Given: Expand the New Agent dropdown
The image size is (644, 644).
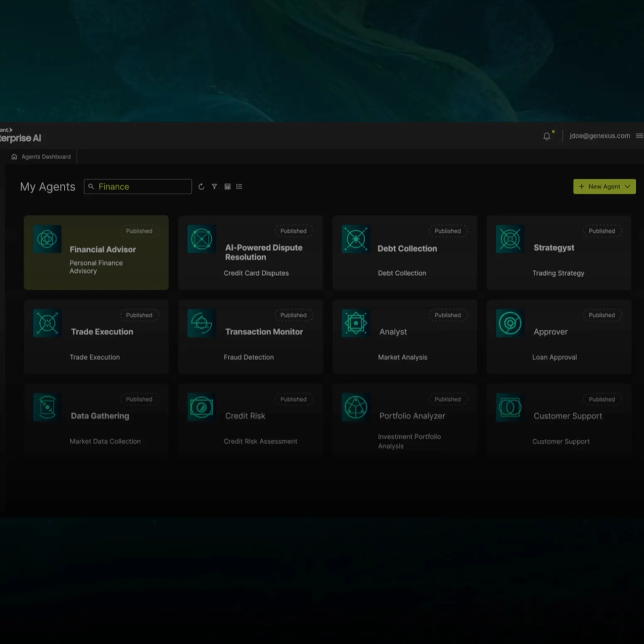Looking at the screenshot, I should pos(627,187).
